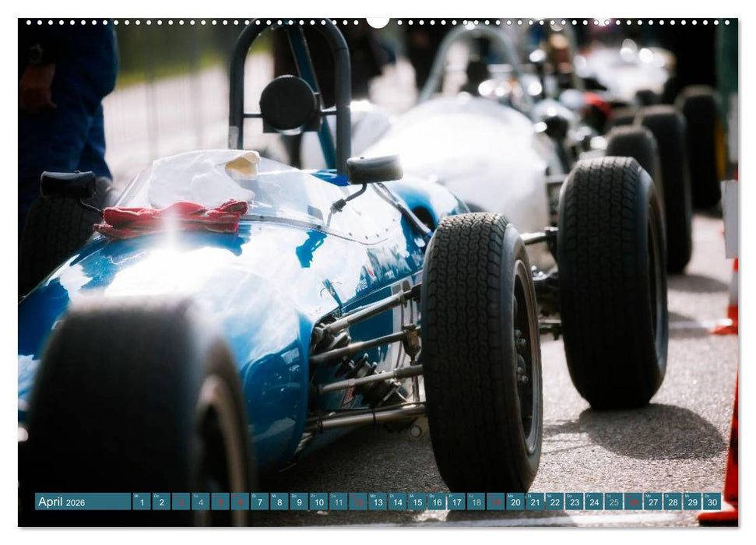756x545 pixels.
Task: Click the red Sunday date 19
Action: click(496, 503)
